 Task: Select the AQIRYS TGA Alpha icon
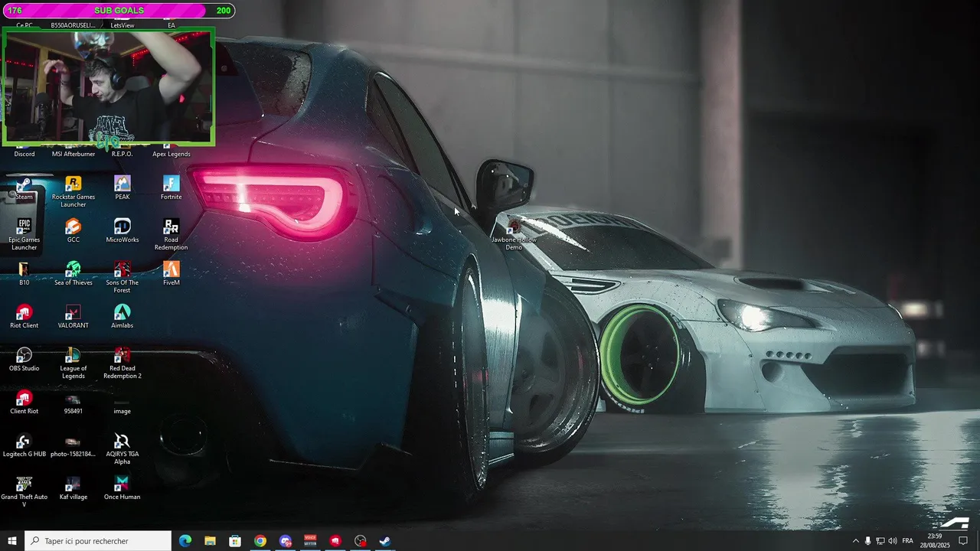pos(122,449)
